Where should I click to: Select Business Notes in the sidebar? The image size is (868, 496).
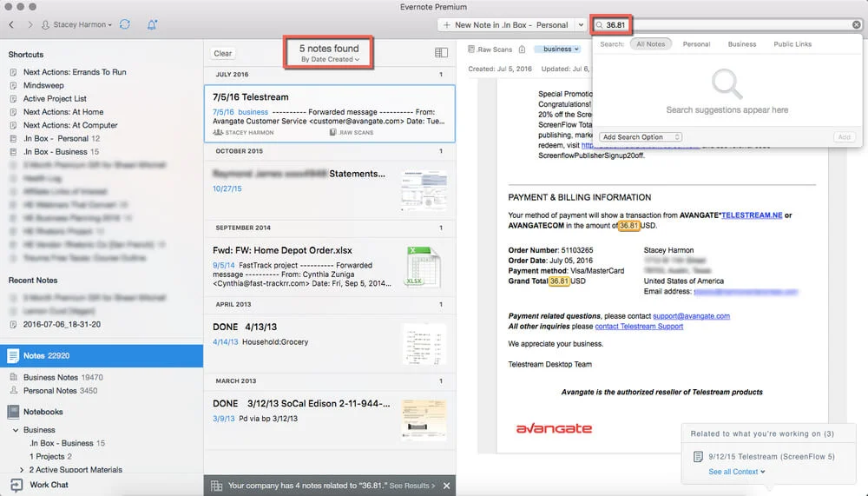62,377
